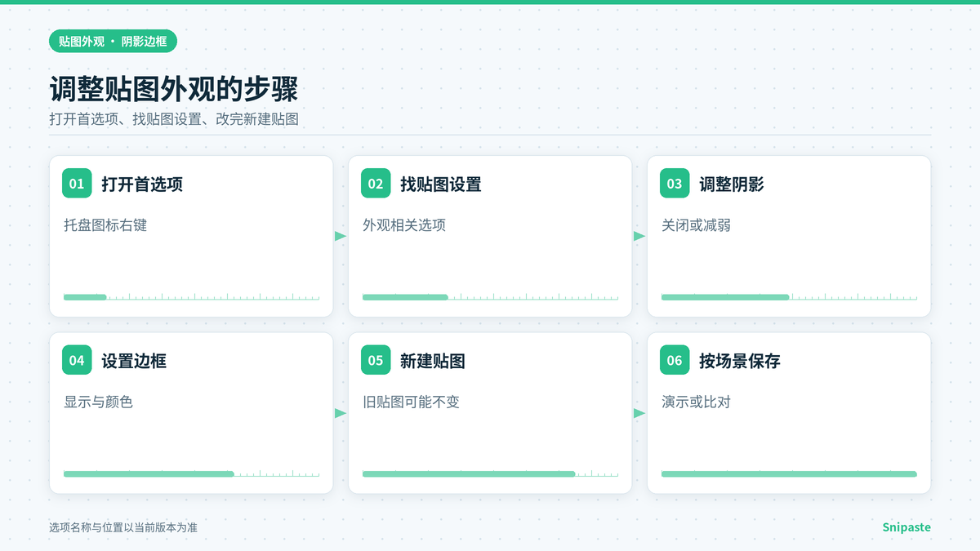The width and height of the screenshot is (980, 551).
Task: Click the 05 step number badge
Action: [376, 360]
